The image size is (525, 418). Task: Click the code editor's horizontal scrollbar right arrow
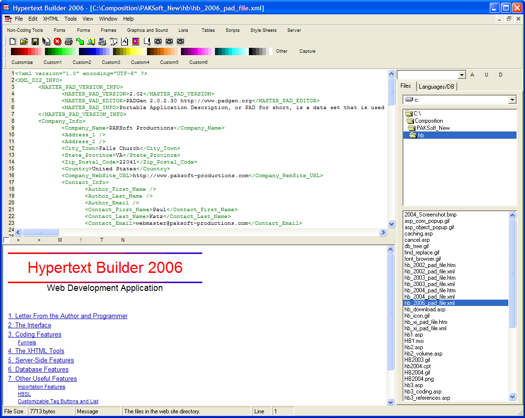pyautogui.click(x=383, y=232)
